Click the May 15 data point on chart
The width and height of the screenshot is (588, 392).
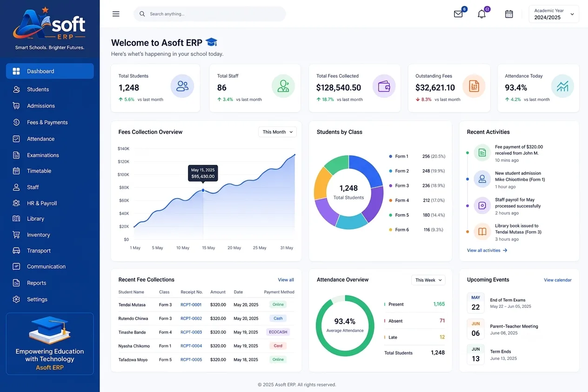[x=203, y=190]
